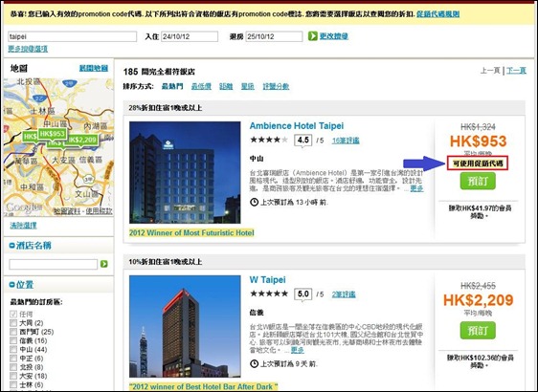Screen dimensions: 538x392
Task: Click the HK$2,209 price for W Taipei
Action: tap(478, 300)
